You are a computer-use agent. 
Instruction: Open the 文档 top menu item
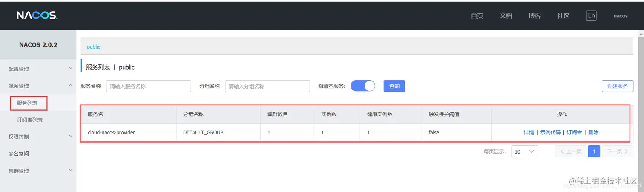[506, 16]
